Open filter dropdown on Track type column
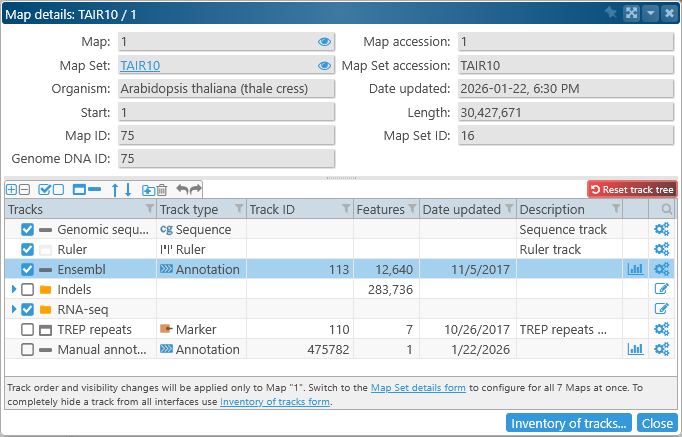Image resolution: width=682 pixels, height=437 pixels. click(238, 209)
